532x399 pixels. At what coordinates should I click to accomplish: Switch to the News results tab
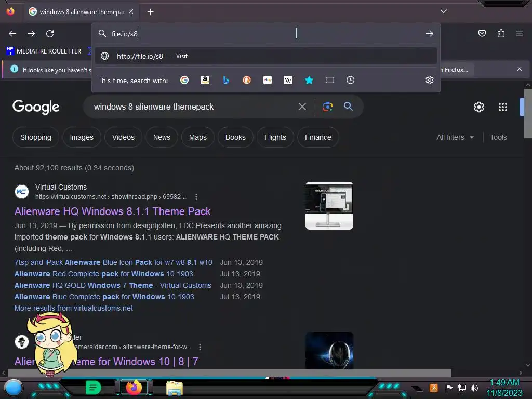pyautogui.click(x=162, y=137)
